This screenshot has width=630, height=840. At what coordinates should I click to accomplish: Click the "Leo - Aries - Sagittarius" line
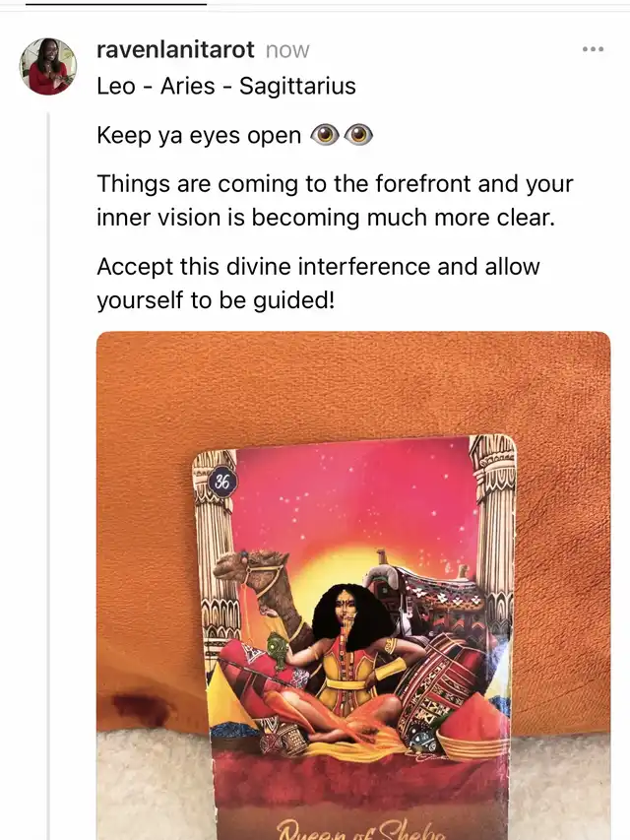[x=226, y=86]
